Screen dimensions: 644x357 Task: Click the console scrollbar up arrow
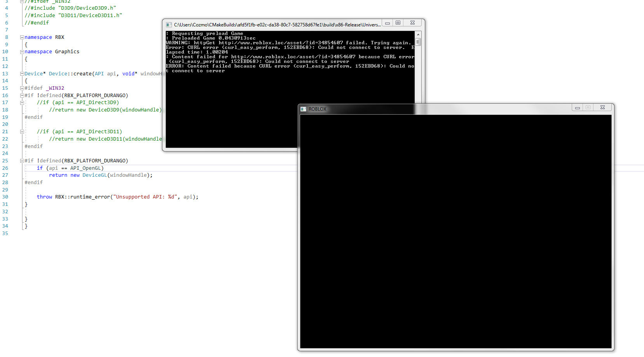(418, 35)
